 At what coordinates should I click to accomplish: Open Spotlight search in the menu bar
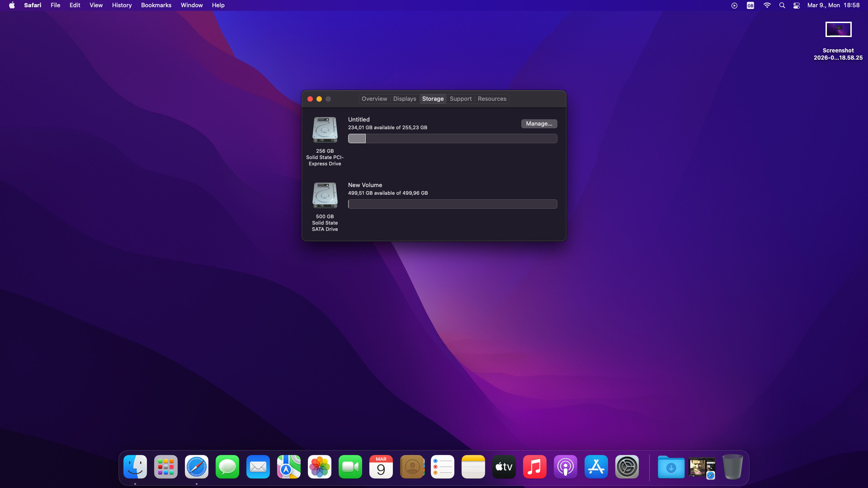782,5
